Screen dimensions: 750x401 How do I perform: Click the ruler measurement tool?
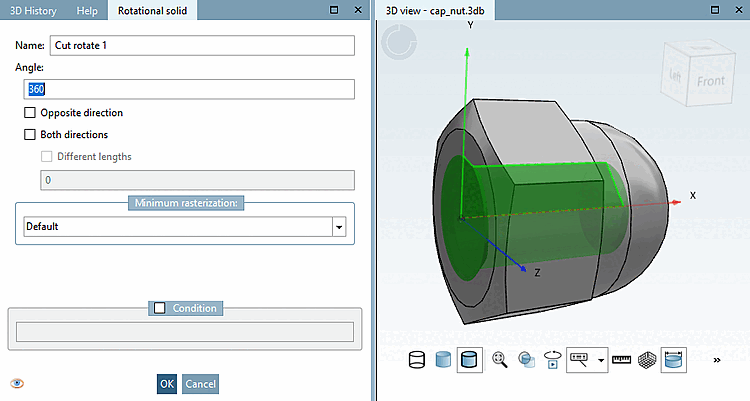click(621, 358)
